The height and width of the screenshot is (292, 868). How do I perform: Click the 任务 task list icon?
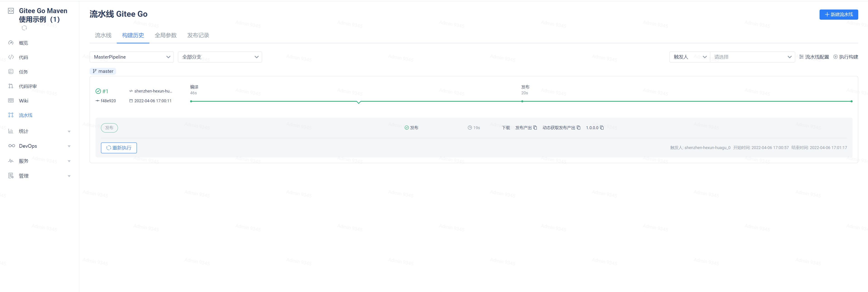coord(11,72)
